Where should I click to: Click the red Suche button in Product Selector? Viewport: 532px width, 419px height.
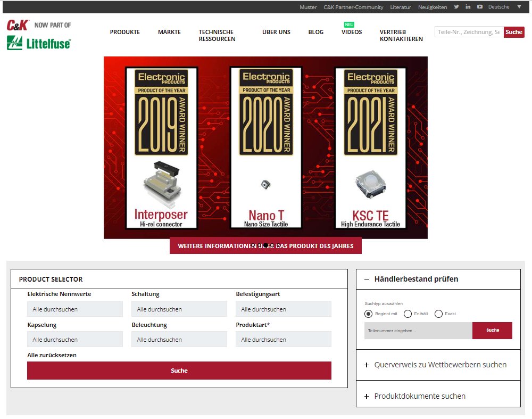click(x=179, y=371)
